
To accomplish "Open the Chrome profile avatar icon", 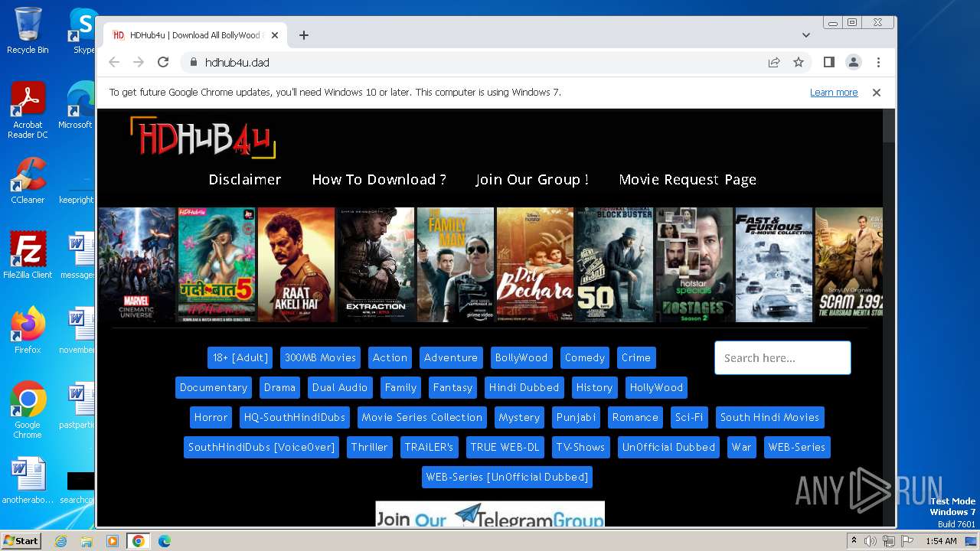I will 854,62.
